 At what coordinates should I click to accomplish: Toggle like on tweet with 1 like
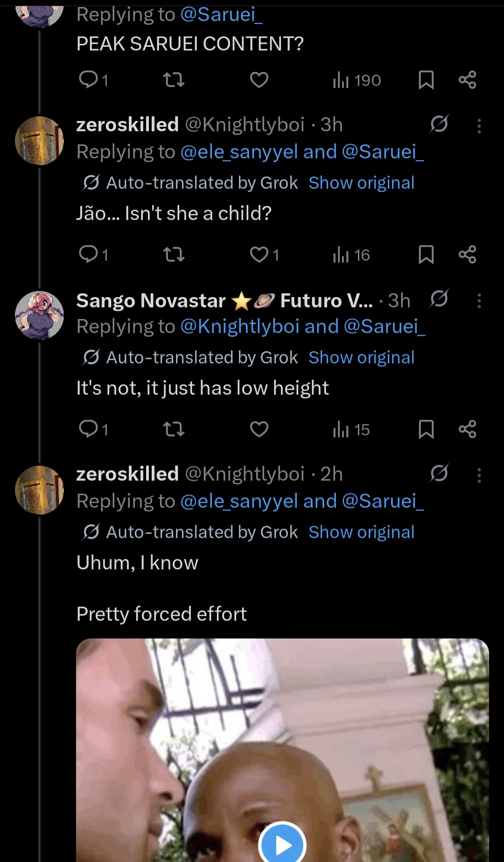259,254
